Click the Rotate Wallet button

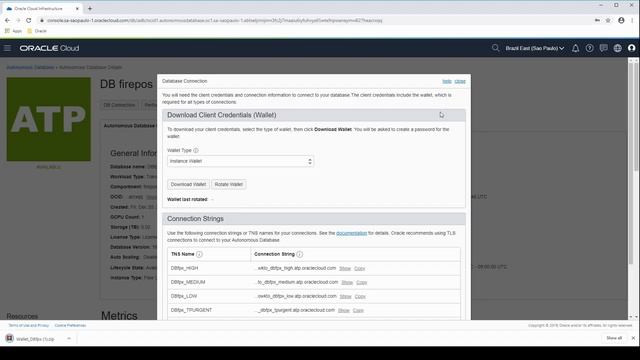pos(229,184)
